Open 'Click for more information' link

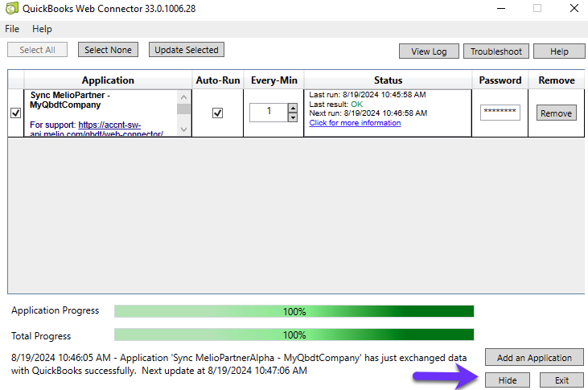coord(355,122)
